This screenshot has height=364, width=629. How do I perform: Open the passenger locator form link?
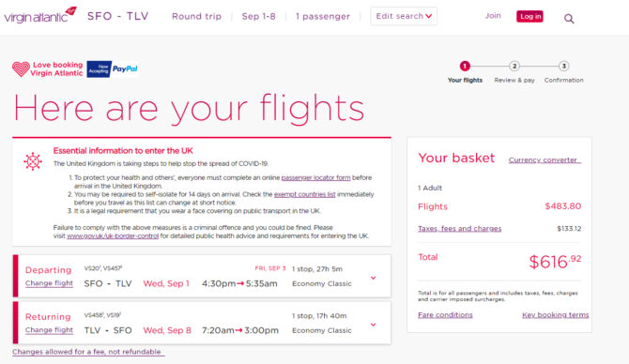[x=315, y=177]
